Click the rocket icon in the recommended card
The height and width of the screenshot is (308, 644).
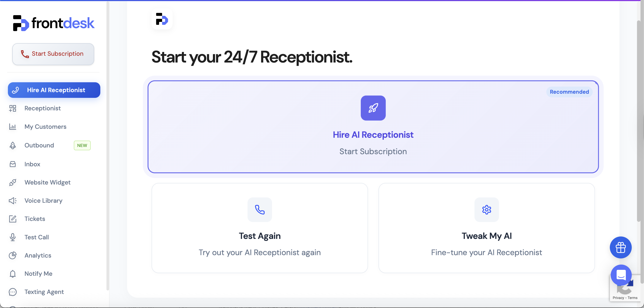pos(373,108)
